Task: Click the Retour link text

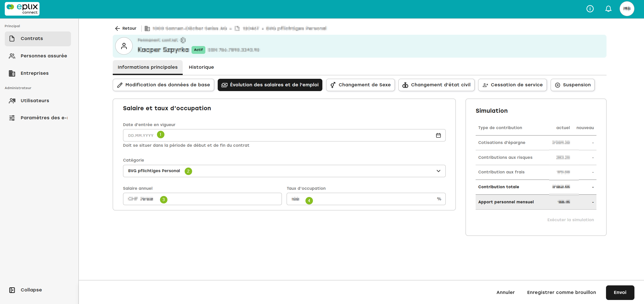Action: [x=129, y=28]
